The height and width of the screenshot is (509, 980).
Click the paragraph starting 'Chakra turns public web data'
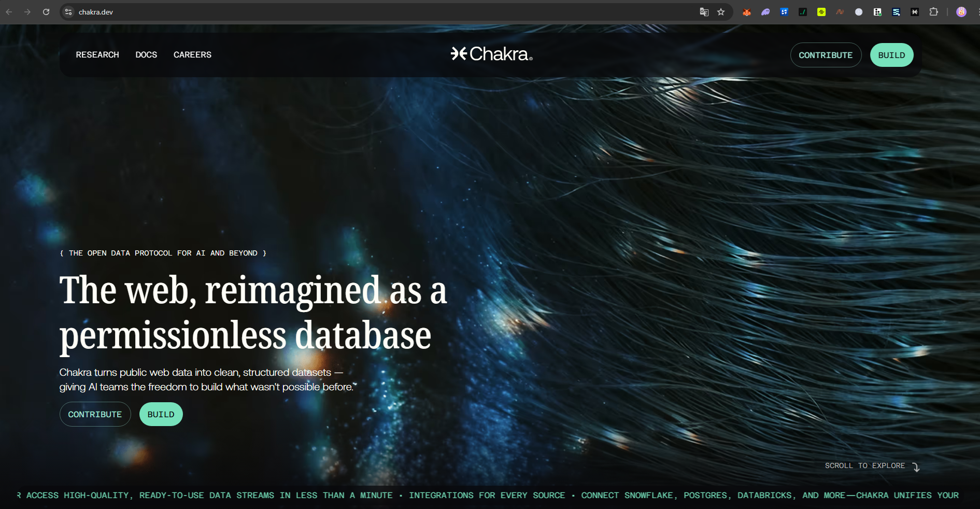point(208,379)
